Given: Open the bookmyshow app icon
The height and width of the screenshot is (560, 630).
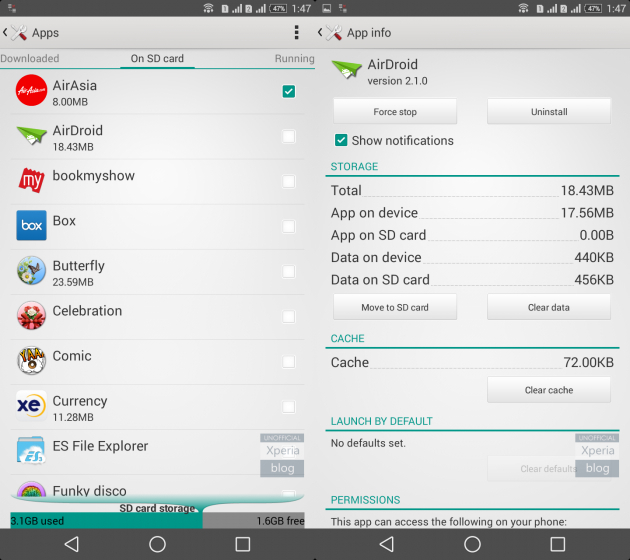Looking at the screenshot, I should 32,181.
